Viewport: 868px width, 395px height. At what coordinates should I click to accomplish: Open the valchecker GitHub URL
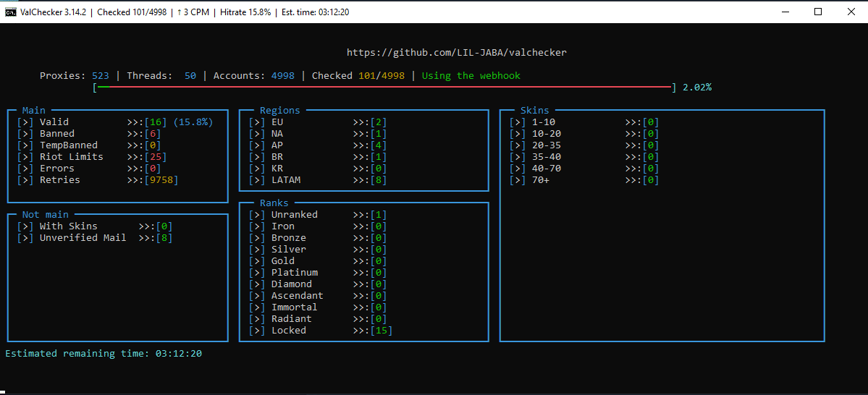pos(456,53)
